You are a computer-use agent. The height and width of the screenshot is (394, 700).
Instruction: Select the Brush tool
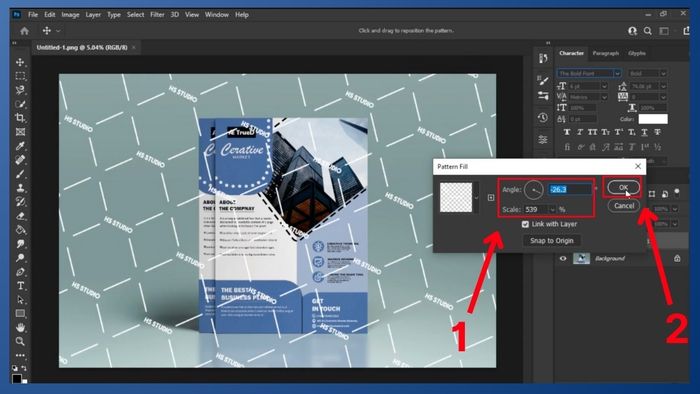[20, 174]
